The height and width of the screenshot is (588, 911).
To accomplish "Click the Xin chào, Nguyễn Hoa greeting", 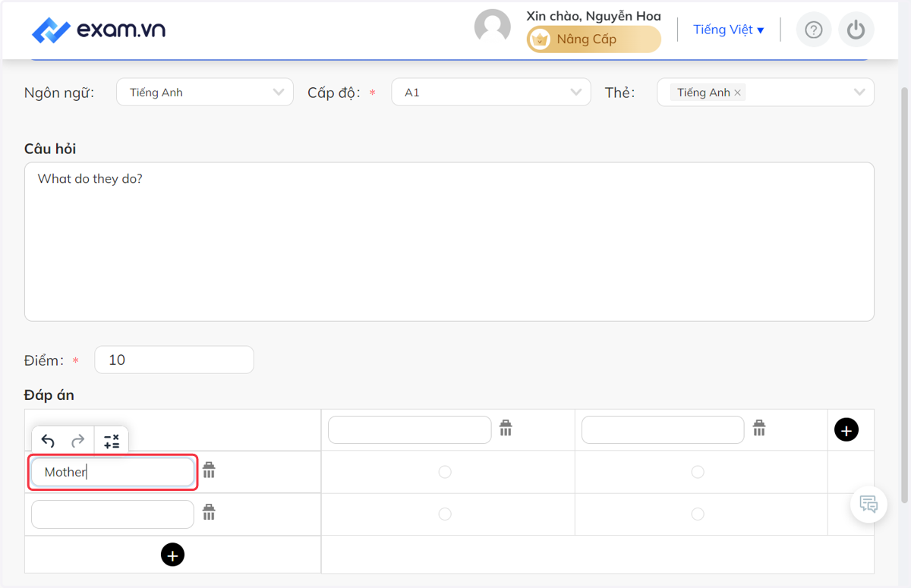I will pos(594,16).
